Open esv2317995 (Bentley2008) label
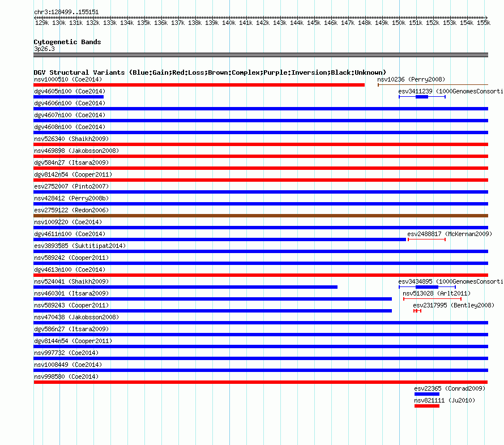 coord(454,305)
